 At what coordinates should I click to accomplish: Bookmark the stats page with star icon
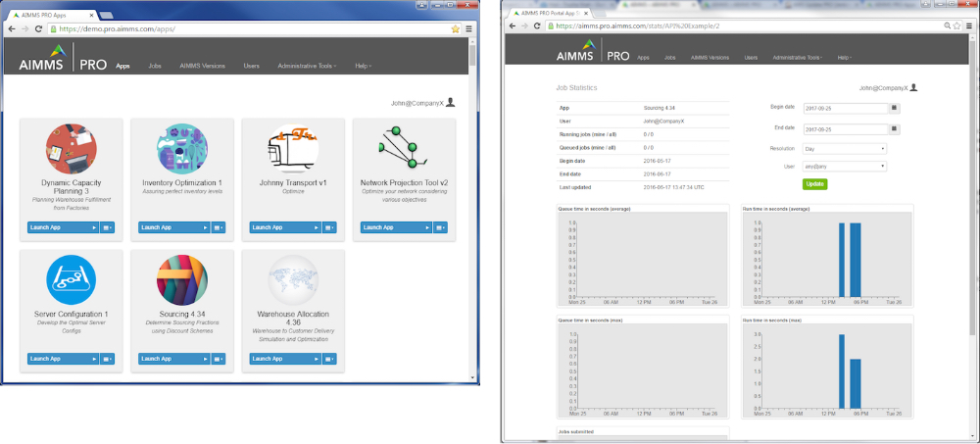(956, 25)
